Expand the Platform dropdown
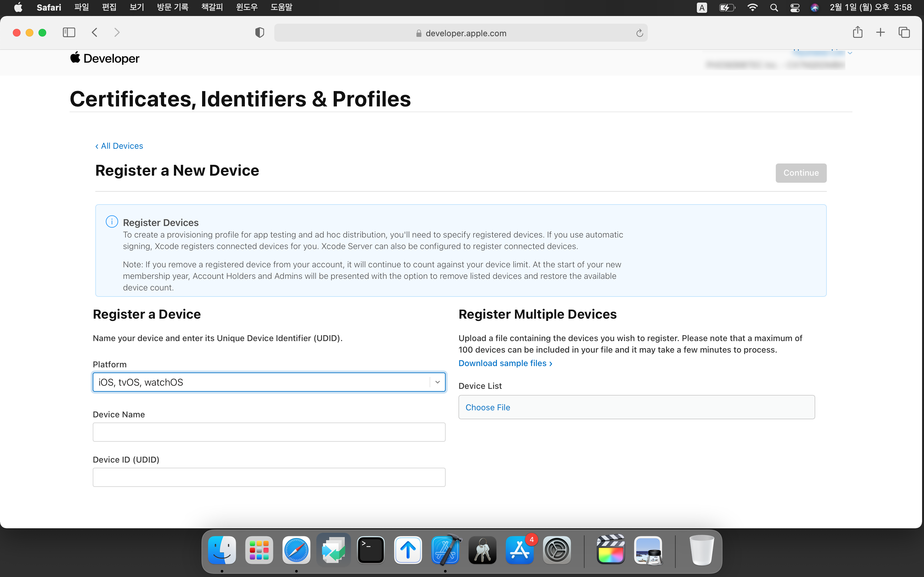Image resolution: width=924 pixels, height=577 pixels. pos(437,382)
